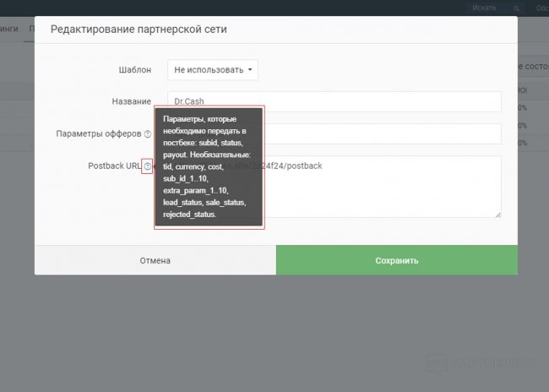Click inside the Postback URL text area
Viewport: 549px width, 392px height.
(380, 190)
